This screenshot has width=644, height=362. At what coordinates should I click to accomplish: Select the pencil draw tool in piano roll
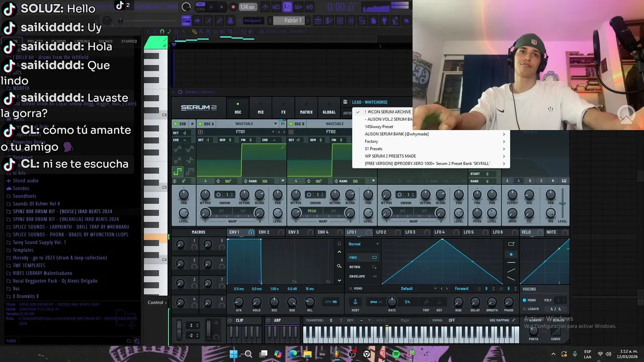[x=194, y=32]
